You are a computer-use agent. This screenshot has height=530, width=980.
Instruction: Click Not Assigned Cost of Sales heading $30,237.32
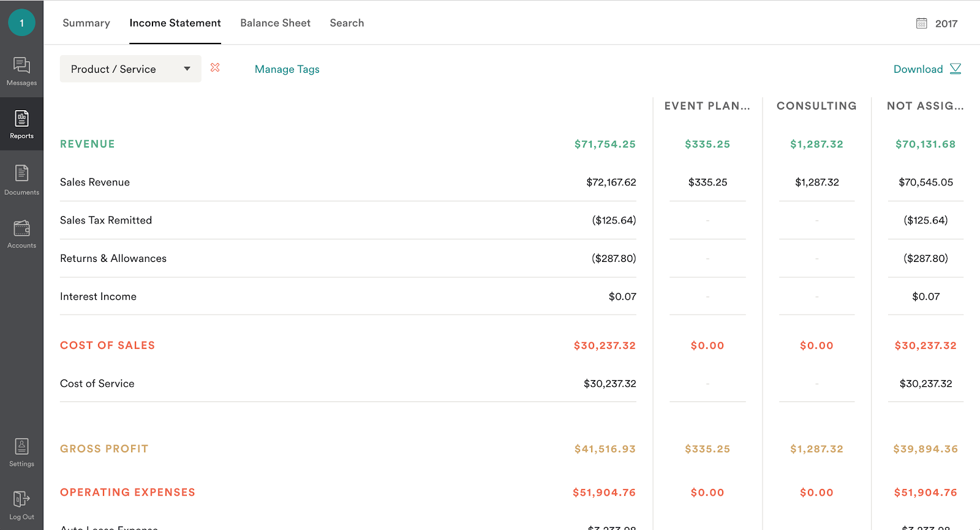coord(925,345)
